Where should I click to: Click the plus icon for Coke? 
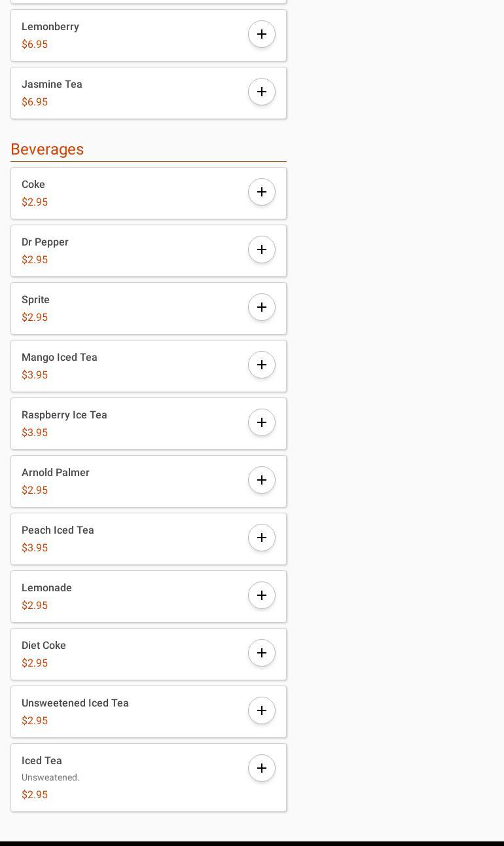coord(262,192)
